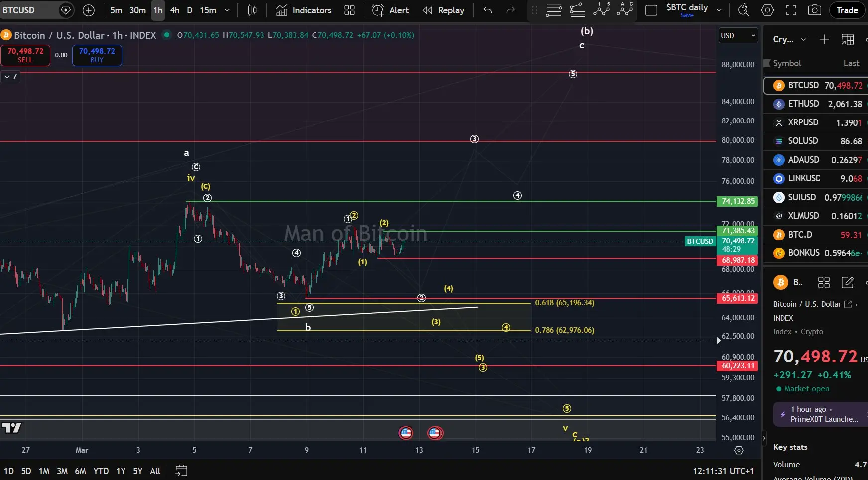Set the chart range to 5Y
This screenshot has width=868, height=480.
click(x=138, y=471)
